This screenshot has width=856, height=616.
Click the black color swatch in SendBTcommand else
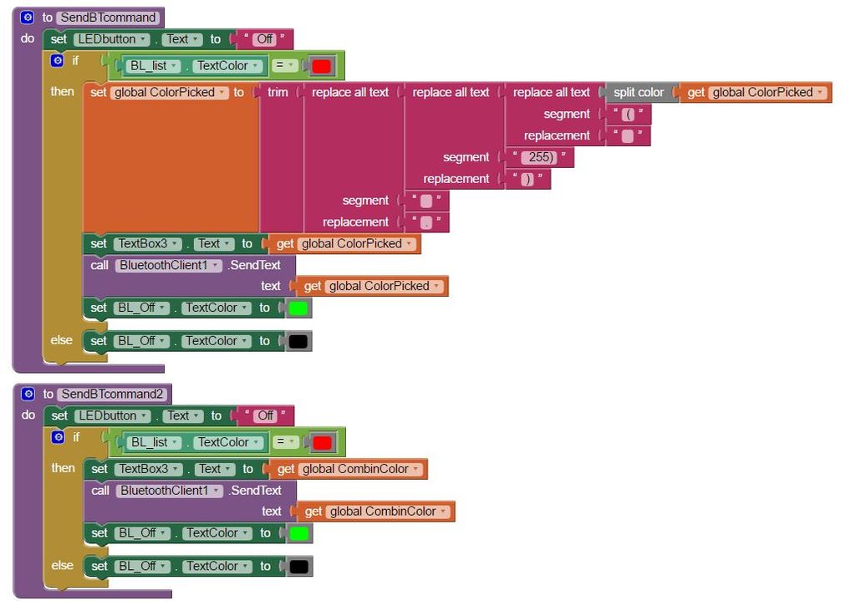tap(298, 342)
